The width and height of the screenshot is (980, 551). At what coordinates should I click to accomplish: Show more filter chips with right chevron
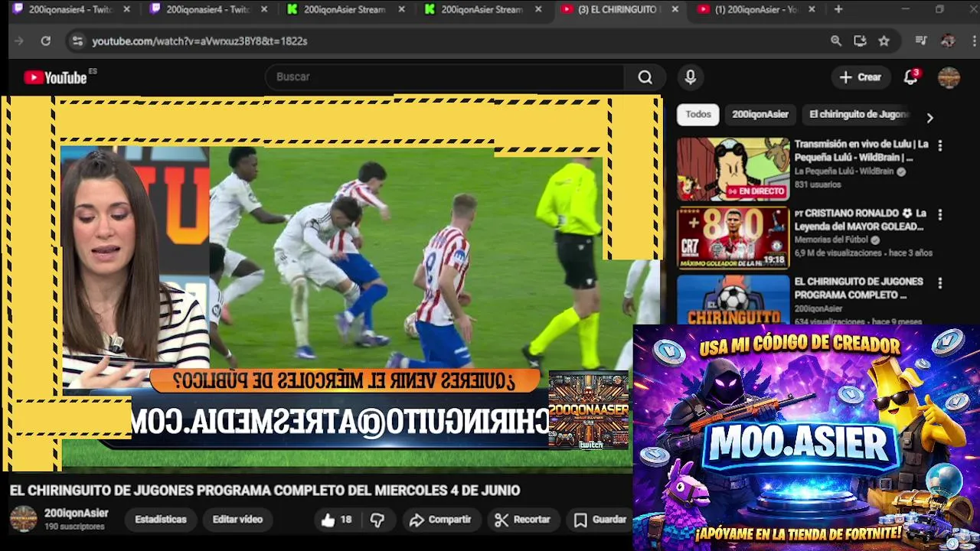tap(929, 118)
